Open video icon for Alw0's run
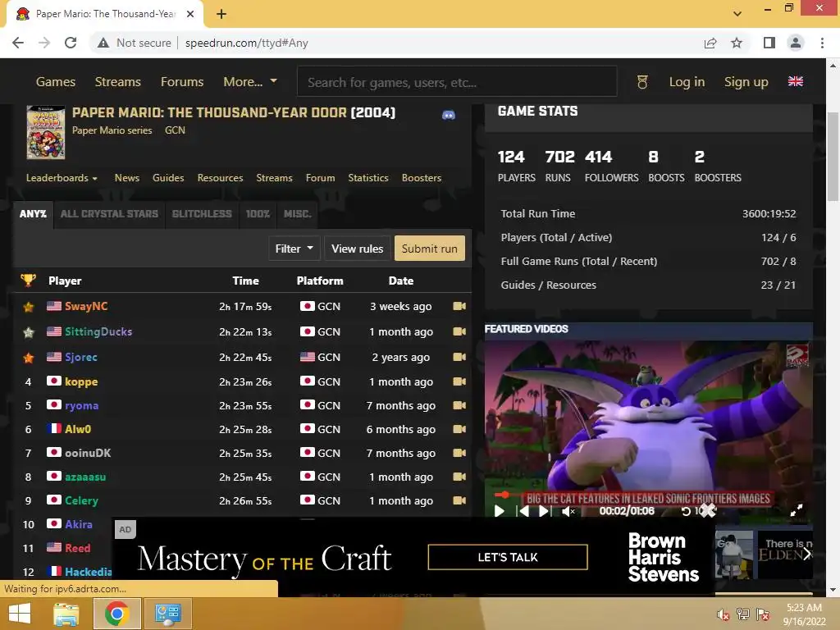Image resolution: width=840 pixels, height=630 pixels. (459, 429)
